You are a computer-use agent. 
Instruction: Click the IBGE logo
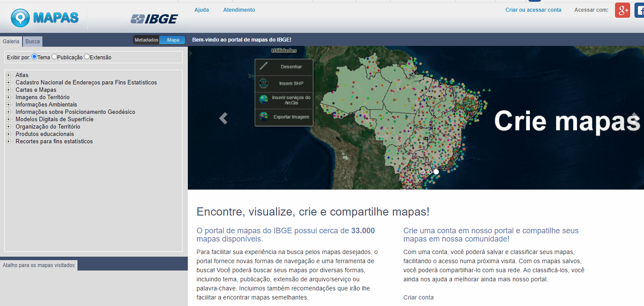(155, 19)
